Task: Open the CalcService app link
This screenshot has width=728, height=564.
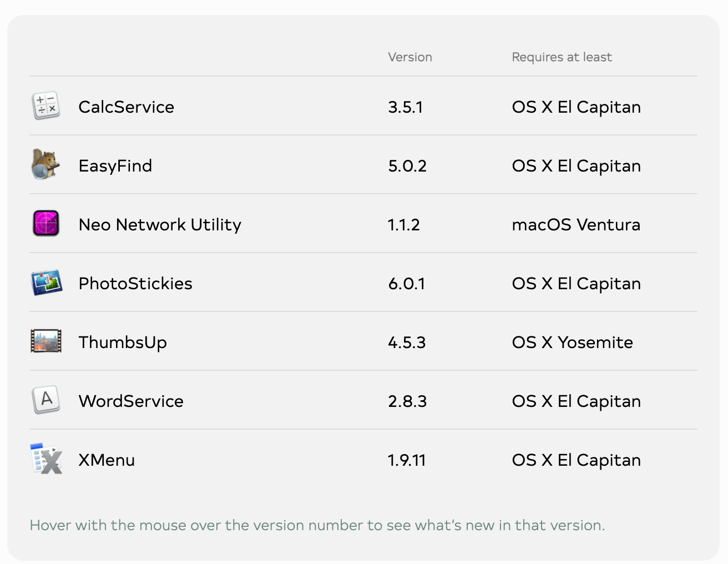Action: (126, 107)
